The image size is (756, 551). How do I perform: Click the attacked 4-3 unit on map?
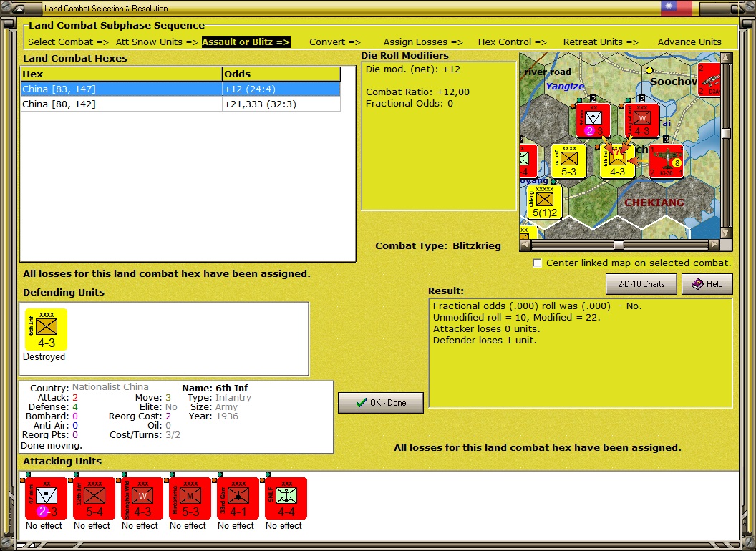click(x=617, y=161)
